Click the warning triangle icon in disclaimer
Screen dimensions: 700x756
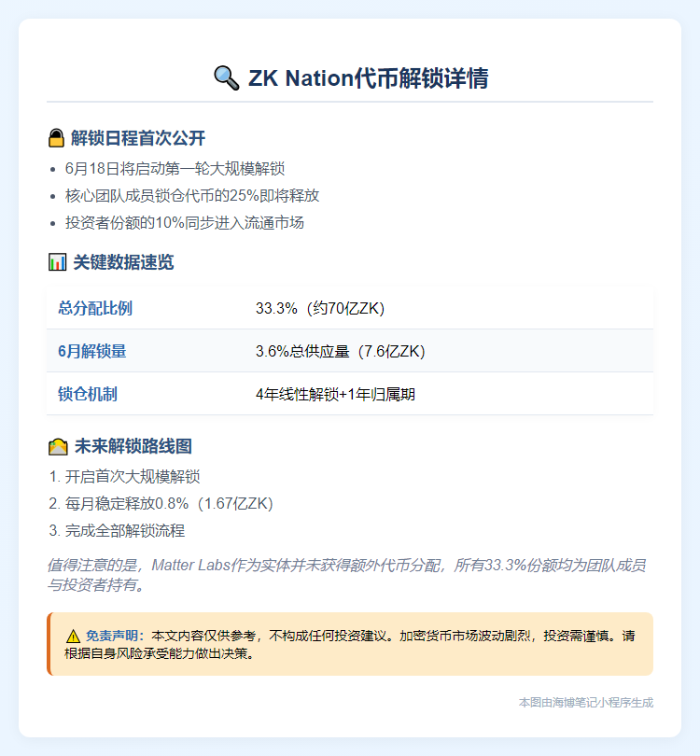(x=73, y=636)
